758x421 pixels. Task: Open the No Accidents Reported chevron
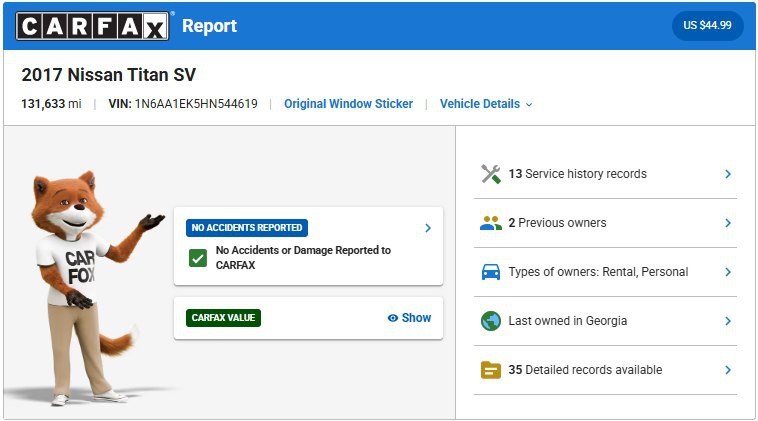[428, 228]
